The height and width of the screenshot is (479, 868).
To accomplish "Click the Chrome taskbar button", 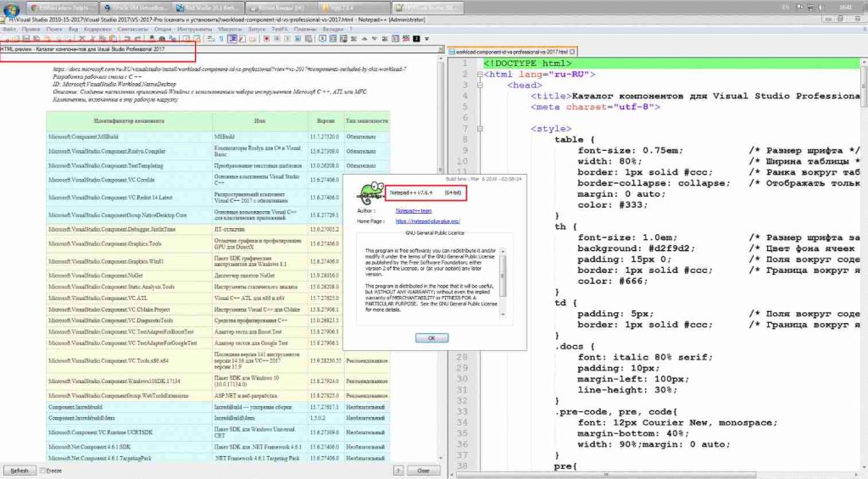I will [x=62, y=8].
